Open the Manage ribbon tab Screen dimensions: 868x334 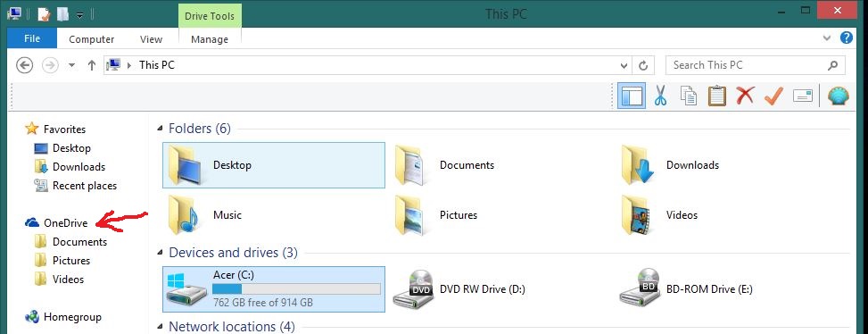coord(210,38)
